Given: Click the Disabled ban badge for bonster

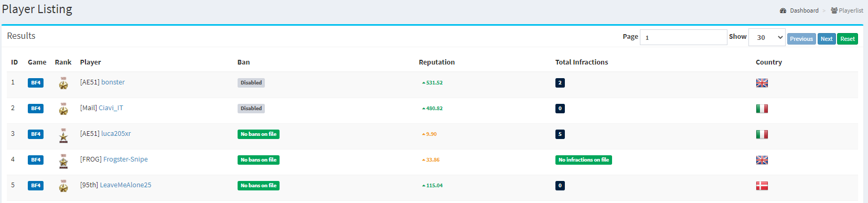Looking at the screenshot, I should coord(251,83).
